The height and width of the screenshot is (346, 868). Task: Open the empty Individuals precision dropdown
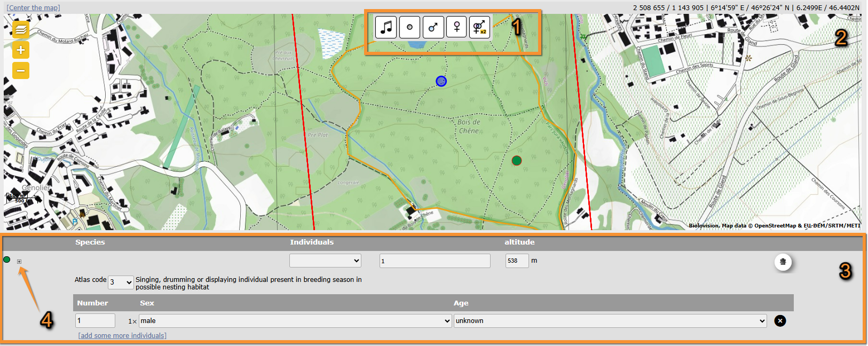(325, 261)
